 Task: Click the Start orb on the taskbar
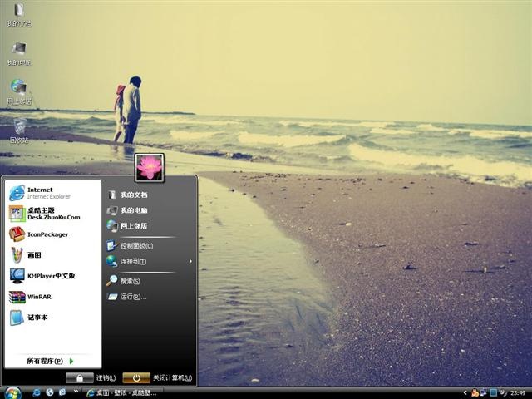point(13,393)
